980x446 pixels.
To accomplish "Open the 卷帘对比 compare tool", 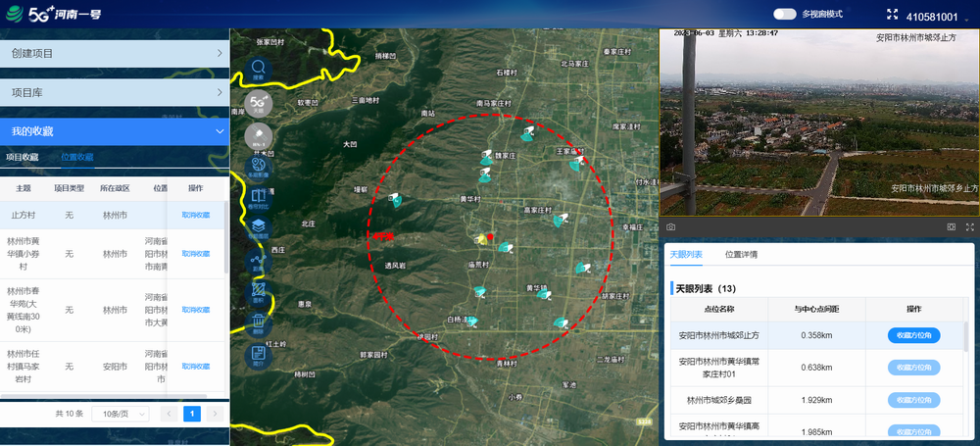I will (x=259, y=200).
